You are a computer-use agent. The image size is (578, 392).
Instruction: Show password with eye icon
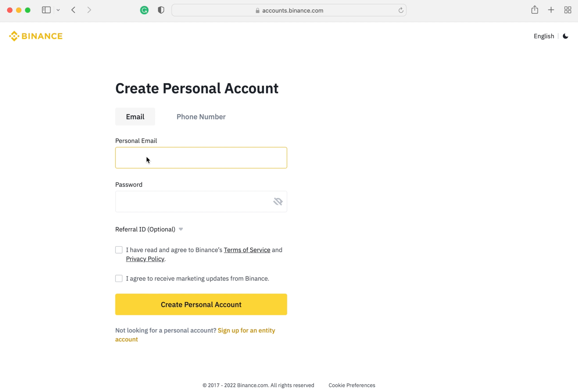278,201
